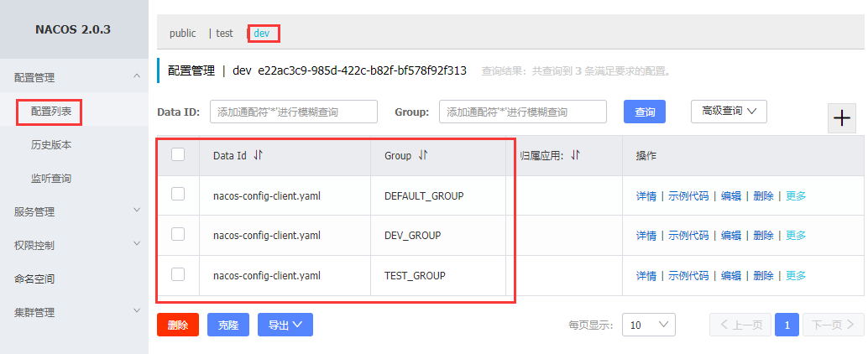Switch to the public namespace tab

pyautogui.click(x=183, y=34)
